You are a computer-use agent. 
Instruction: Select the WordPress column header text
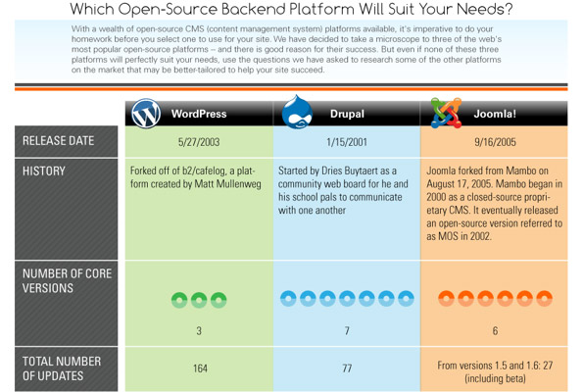point(199,114)
